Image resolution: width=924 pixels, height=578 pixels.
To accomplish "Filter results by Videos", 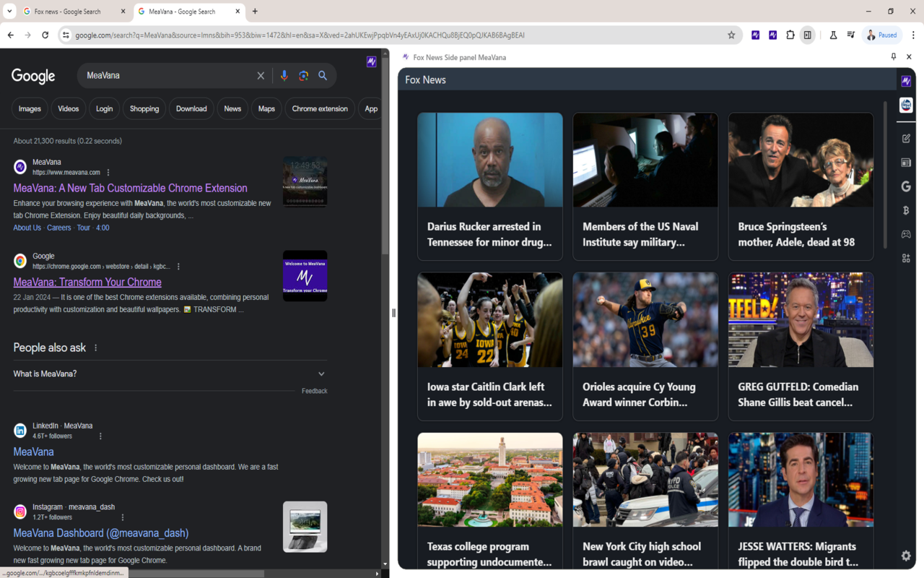I will point(69,108).
